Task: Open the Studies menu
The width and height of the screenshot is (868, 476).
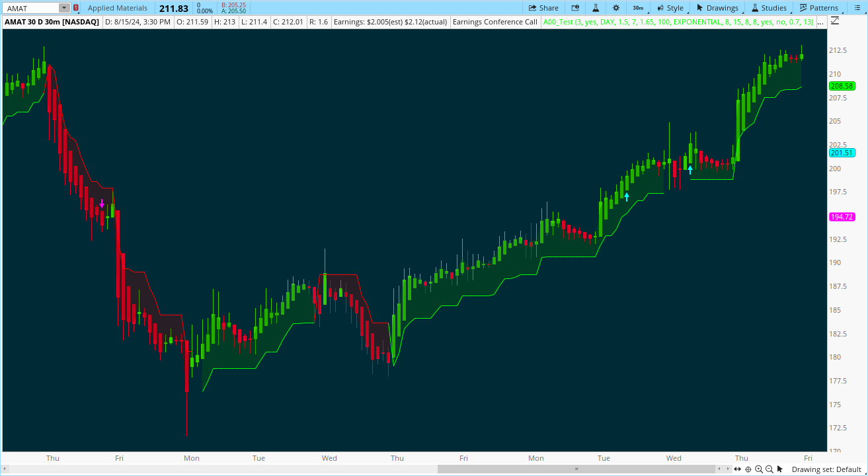Action: [769, 8]
